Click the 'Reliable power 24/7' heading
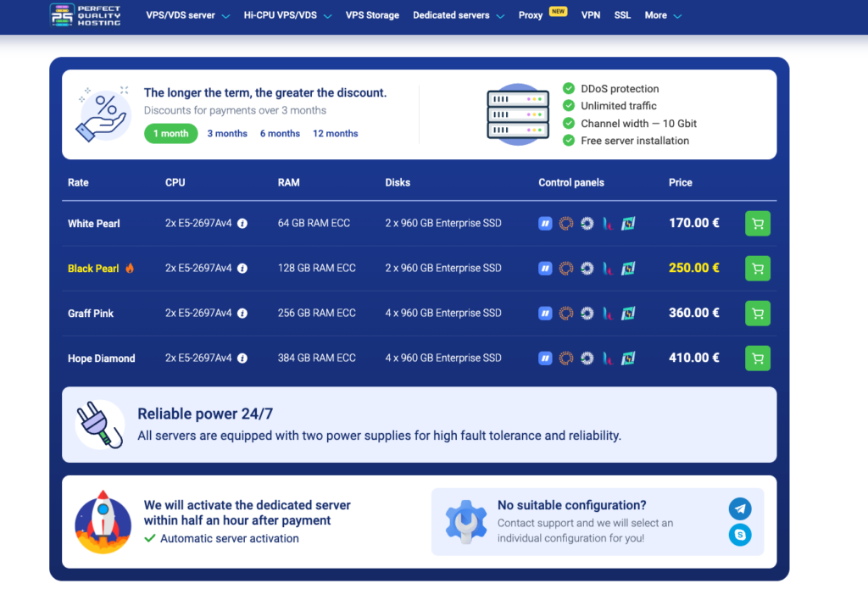868x600 pixels. [205, 414]
